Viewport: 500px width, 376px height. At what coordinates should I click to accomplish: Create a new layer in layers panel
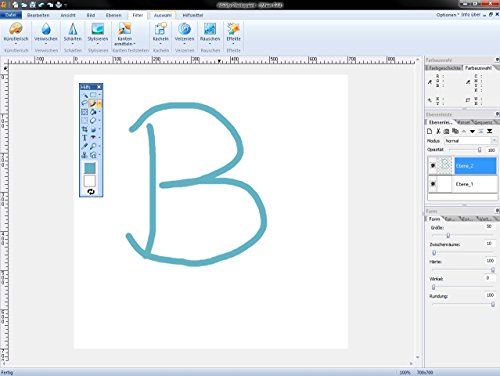[430, 131]
